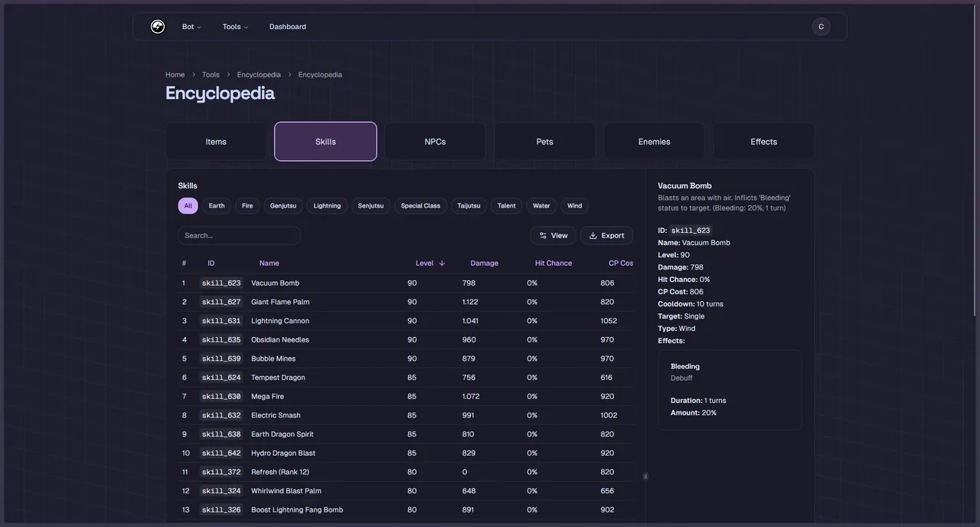Viewport: 980px width, 527px height.
Task: Grab the panel resize handle
Action: point(645,476)
